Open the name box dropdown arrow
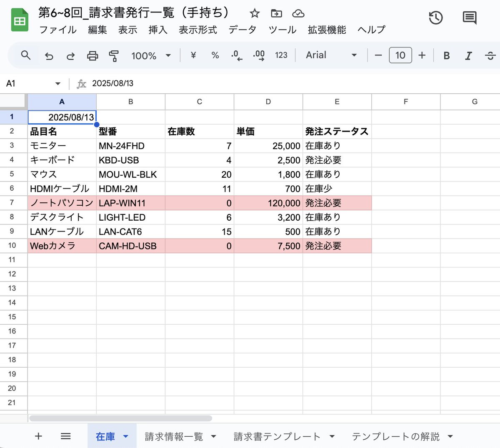This screenshot has width=500, height=448. tap(57, 84)
